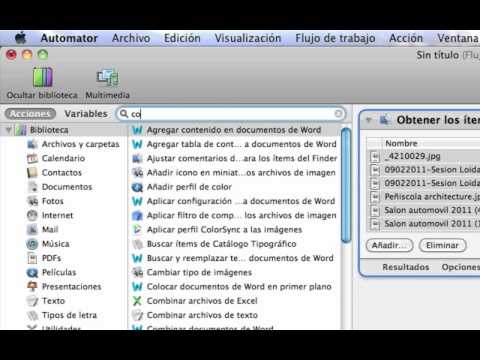The image size is (480, 360).
Task: Open the Apple menu
Action: pos(21,38)
